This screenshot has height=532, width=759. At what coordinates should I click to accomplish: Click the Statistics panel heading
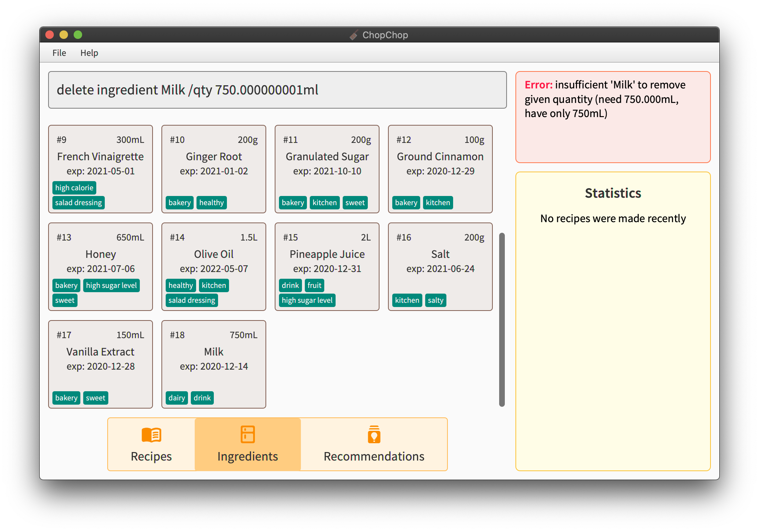point(613,193)
